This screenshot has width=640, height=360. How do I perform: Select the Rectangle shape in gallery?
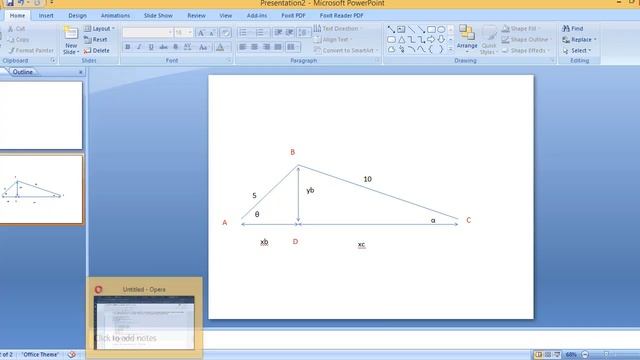431,29
